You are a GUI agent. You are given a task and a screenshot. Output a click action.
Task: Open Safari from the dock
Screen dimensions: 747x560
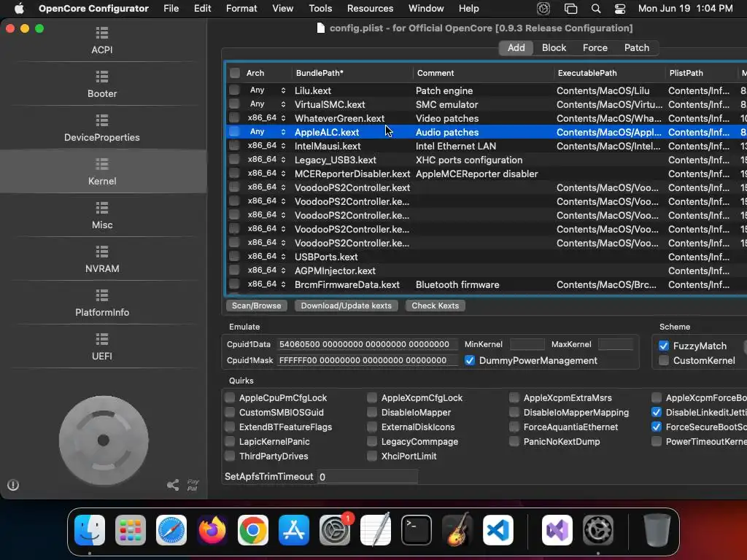(x=171, y=529)
